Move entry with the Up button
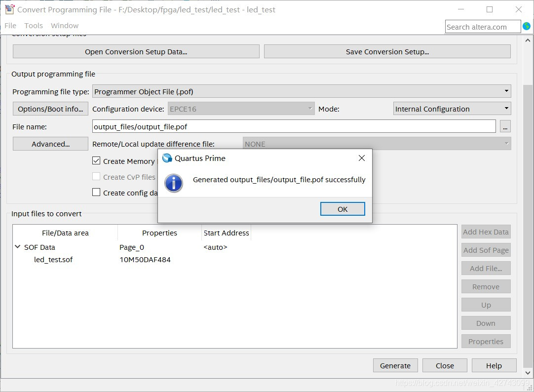Screen dimensions: 534x392 pyautogui.click(x=486, y=305)
